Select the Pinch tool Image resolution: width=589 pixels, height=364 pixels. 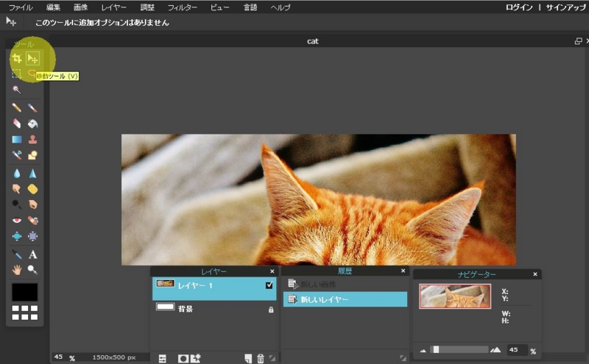point(32,236)
